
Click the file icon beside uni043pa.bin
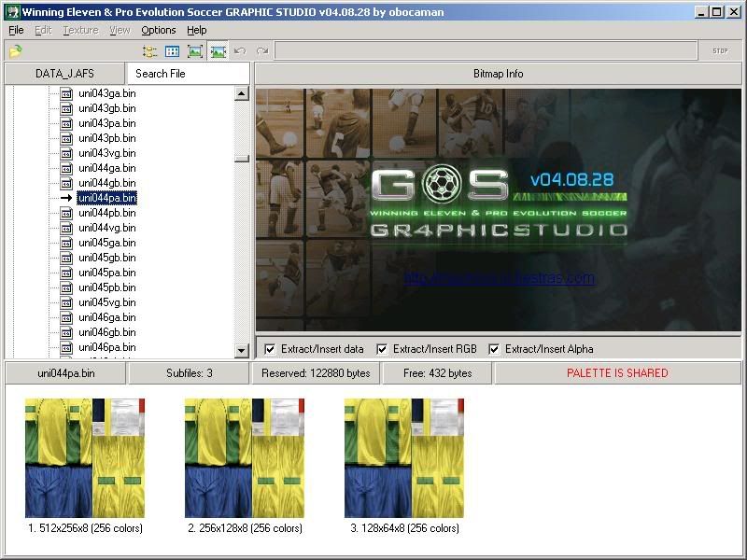(x=66, y=123)
